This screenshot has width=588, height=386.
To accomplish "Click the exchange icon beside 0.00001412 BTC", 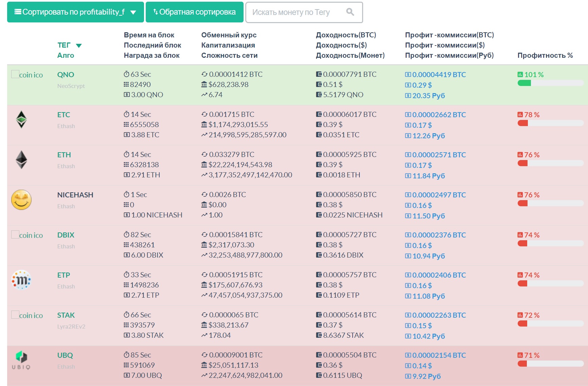I will coord(204,74).
